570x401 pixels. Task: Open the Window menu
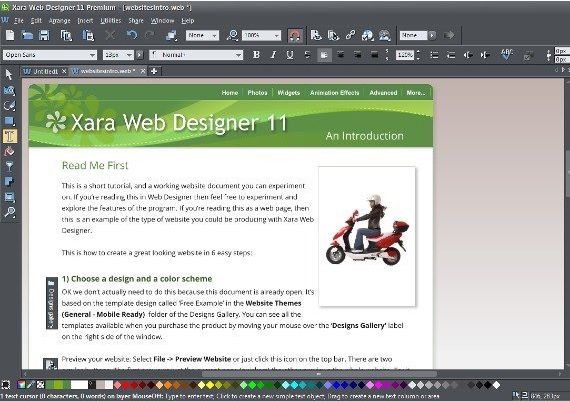162,21
